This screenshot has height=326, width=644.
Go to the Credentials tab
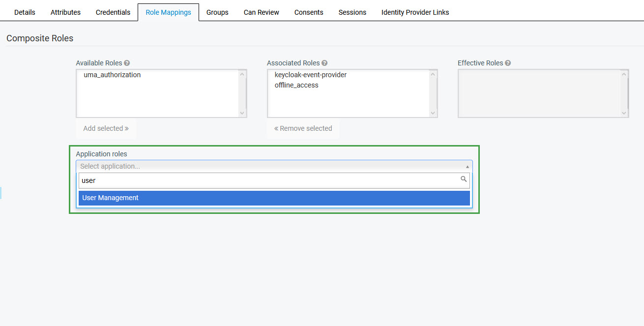click(x=113, y=12)
